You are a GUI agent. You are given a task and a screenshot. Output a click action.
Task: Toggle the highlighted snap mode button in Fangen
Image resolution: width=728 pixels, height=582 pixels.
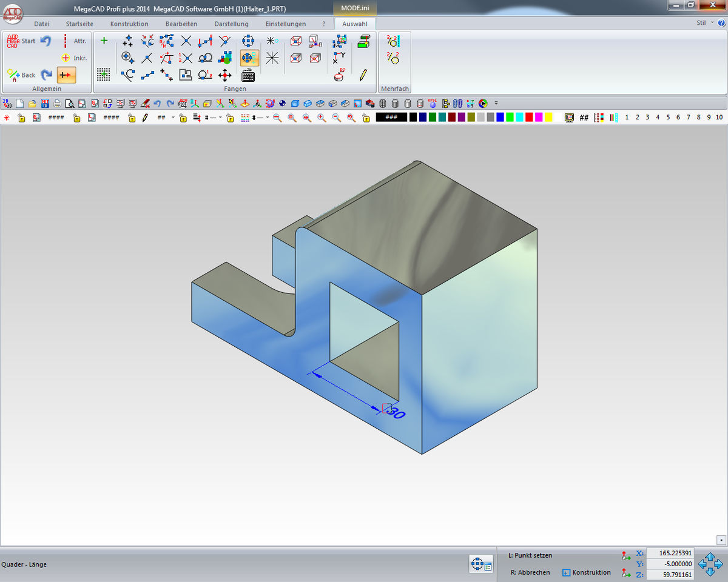[249, 58]
